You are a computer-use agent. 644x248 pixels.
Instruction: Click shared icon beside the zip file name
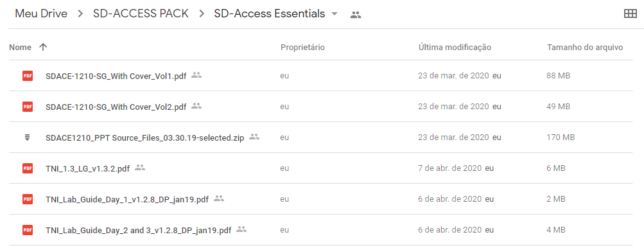[254, 137]
